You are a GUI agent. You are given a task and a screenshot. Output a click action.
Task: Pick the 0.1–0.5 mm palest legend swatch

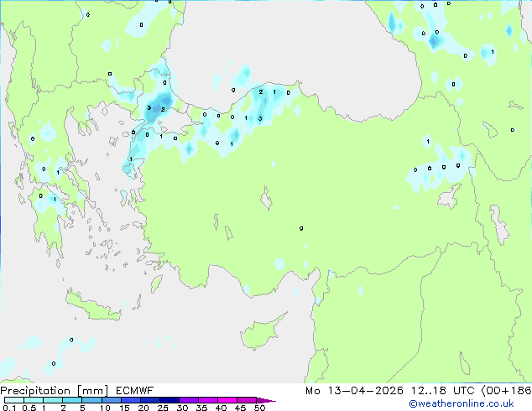14,400
